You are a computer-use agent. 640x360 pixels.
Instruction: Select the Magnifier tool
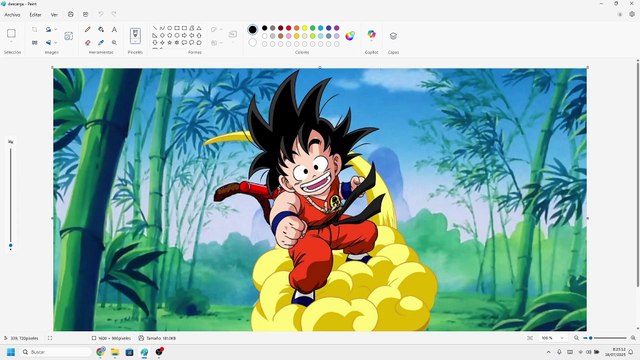[x=114, y=42]
